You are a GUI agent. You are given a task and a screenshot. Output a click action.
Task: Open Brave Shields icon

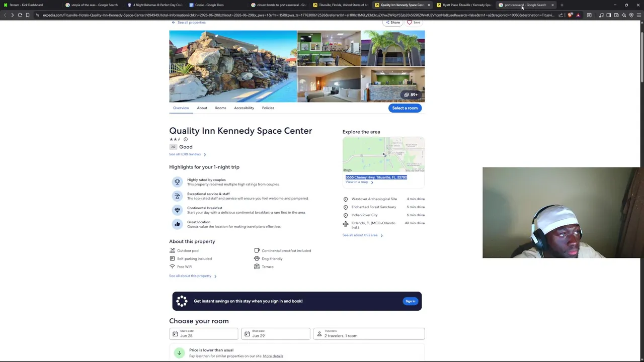point(570,15)
